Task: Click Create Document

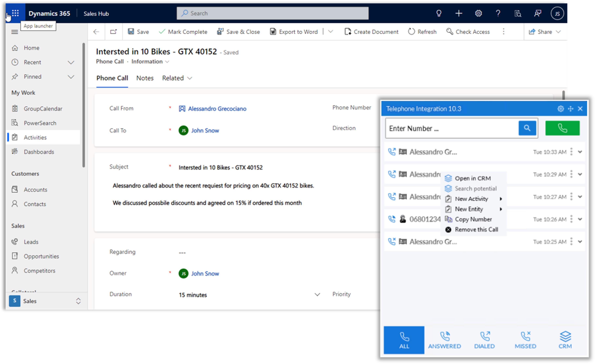Action: pos(371,32)
